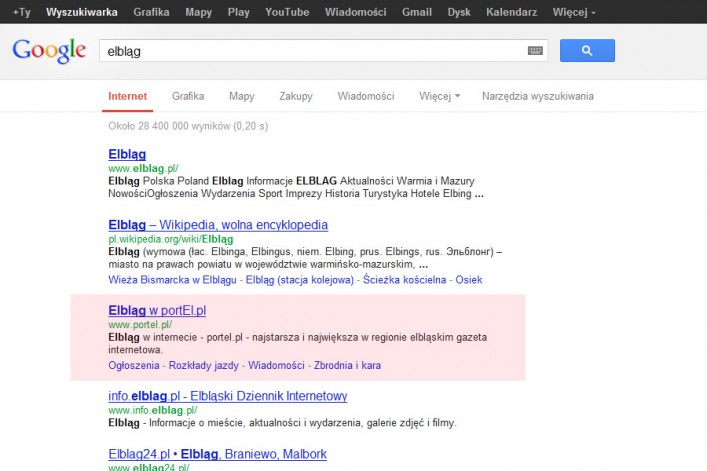Switch to the Wiadomości results tab
Screen dimensions: 707x471
click(366, 96)
